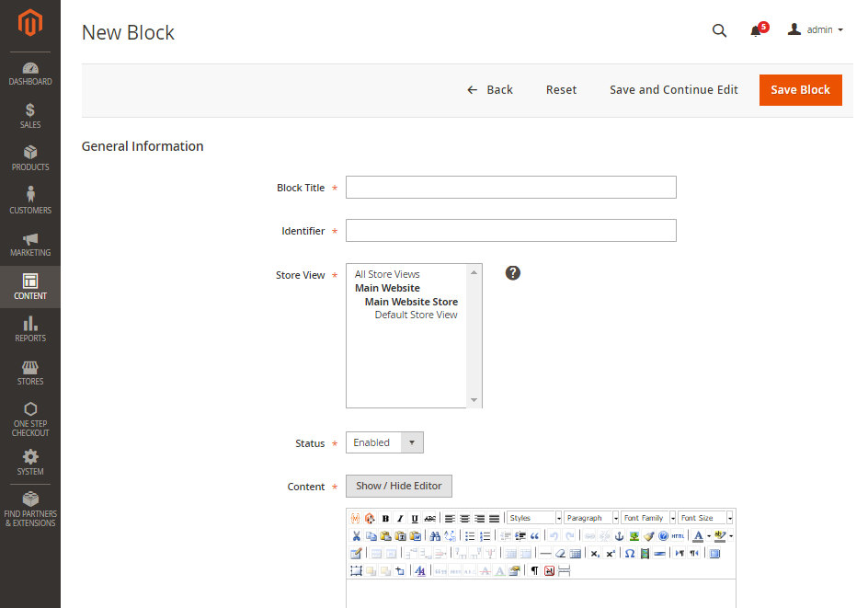Open the Content section in the sidebar
The height and width of the screenshot is (608, 868).
click(30, 287)
